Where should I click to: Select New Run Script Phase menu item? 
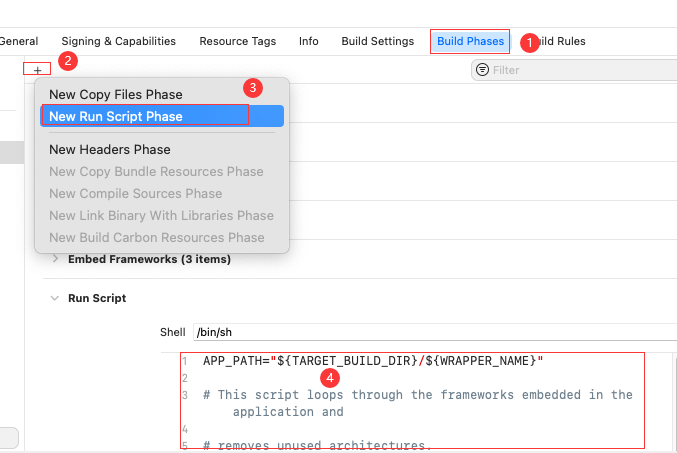tap(116, 116)
